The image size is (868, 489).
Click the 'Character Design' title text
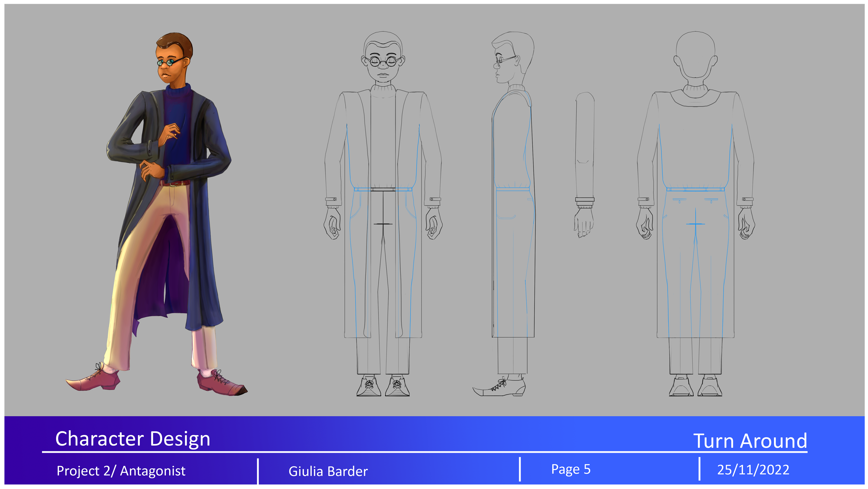click(132, 439)
